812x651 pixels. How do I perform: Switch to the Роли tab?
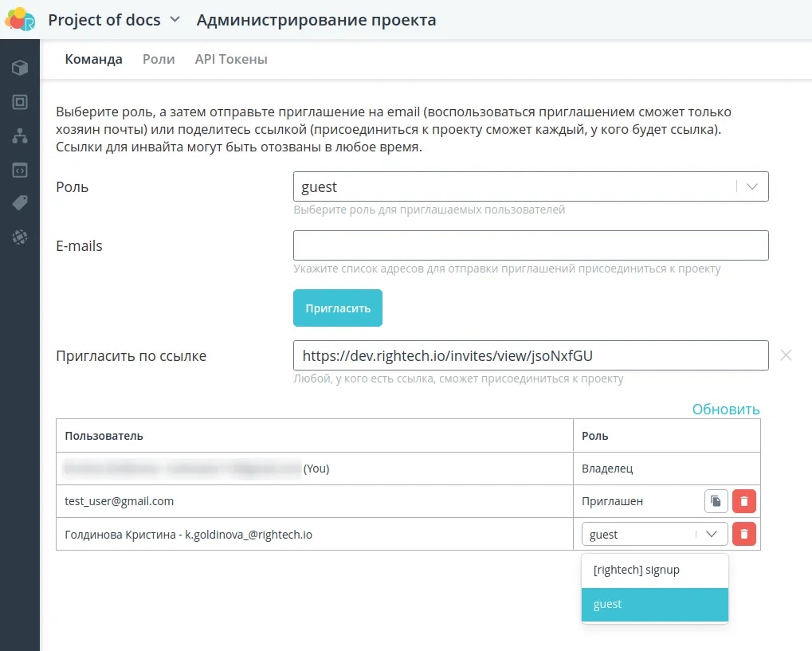[159, 59]
